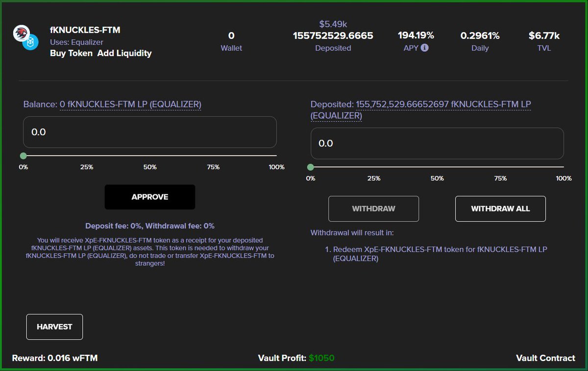Click the HARVEST button
The image size is (588, 371).
point(54,326)
